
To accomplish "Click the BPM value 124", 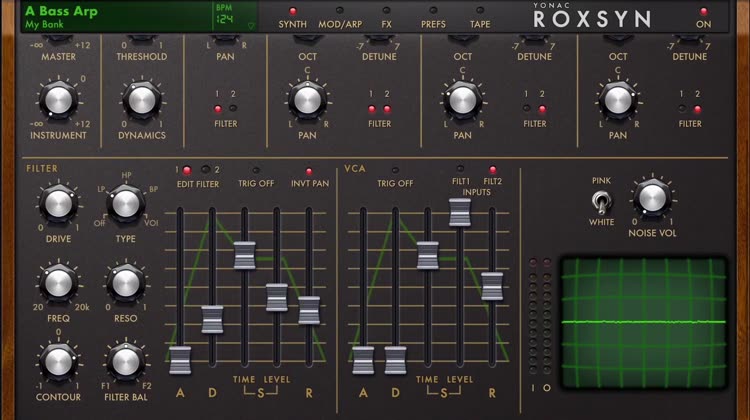I will tap(224, 19).
